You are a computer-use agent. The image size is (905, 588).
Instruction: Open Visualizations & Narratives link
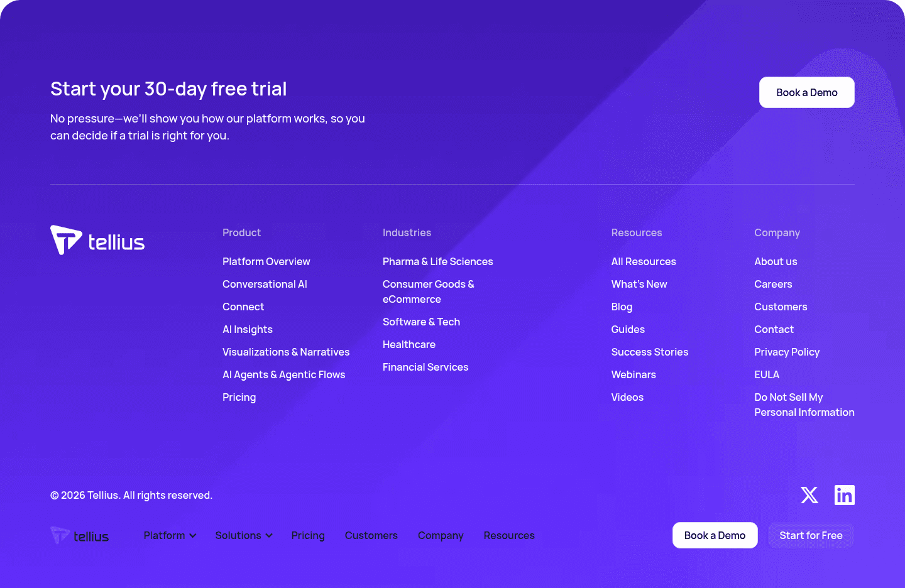click(286, 352)
